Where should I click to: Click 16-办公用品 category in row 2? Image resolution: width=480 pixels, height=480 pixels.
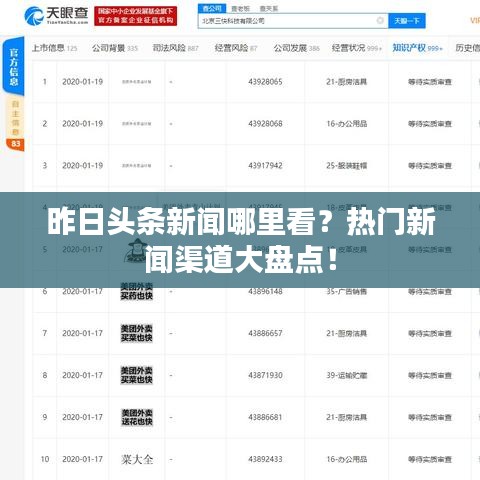347,124
